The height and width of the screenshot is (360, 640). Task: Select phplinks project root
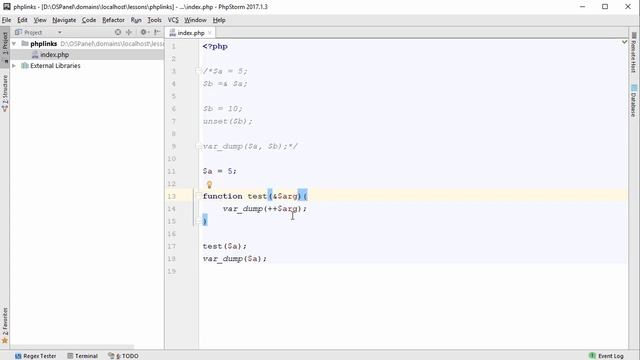click(43, 44)
